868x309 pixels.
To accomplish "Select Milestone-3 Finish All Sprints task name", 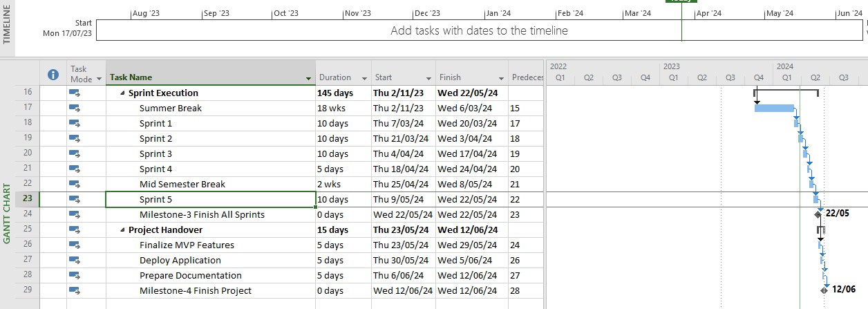I will click(210, 214).
